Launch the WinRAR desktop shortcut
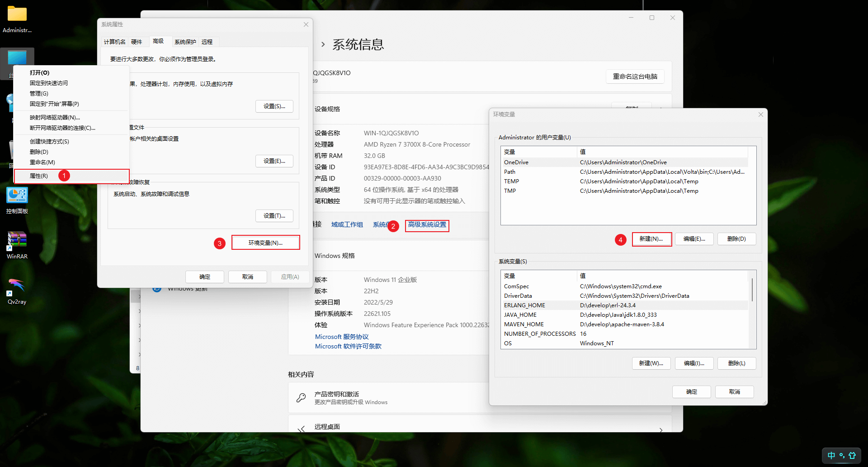868x467 pixels. coord(17,246)
